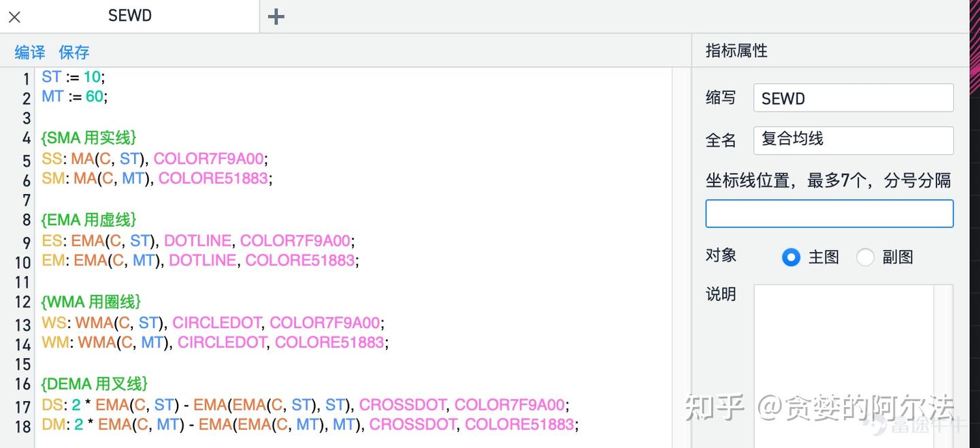Select the 主图 radio option
This screenshot has width=980, height=448.
(791, 257)
